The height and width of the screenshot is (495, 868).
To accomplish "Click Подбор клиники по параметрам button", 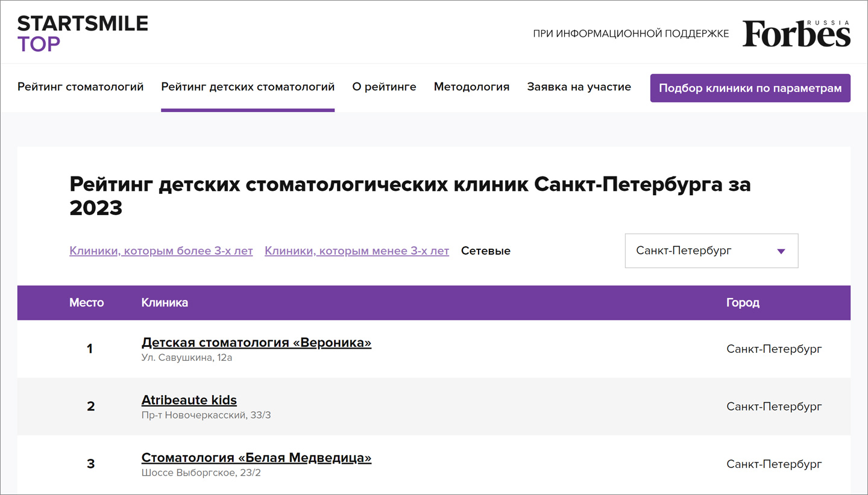I will point(750,88).
